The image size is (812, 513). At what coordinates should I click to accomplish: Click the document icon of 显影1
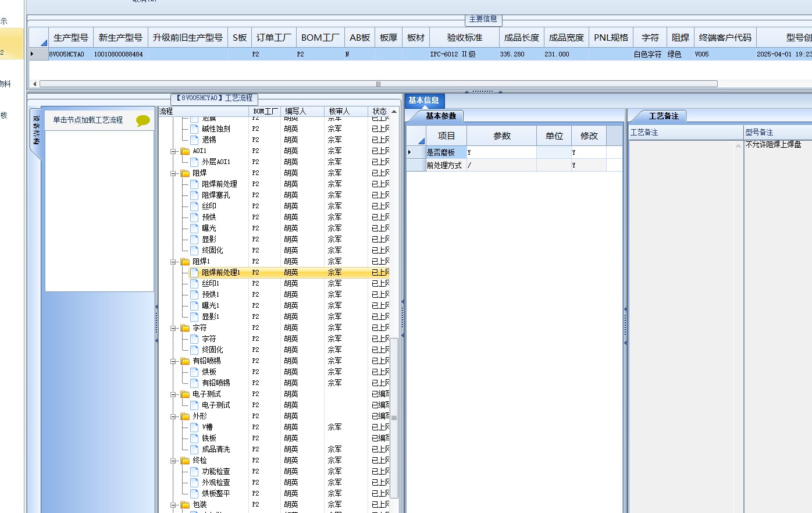(194, 316)
